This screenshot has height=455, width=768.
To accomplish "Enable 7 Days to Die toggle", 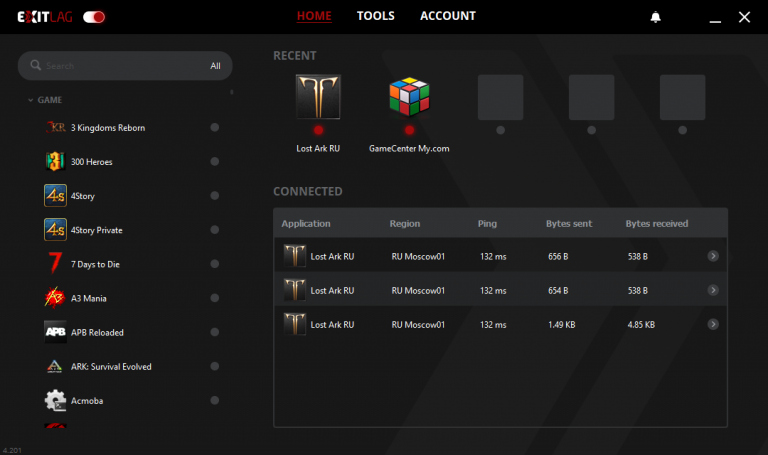I will (x=215, y=263).
